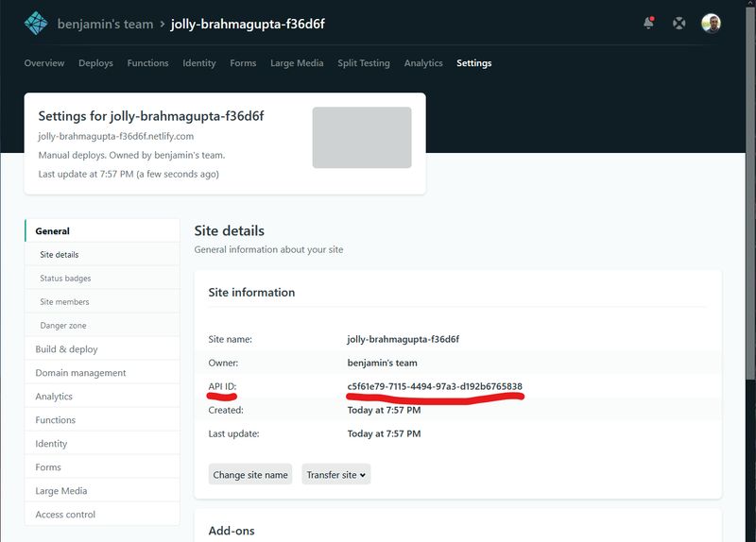Open Analytics in settings sidebar

(x=102, y=396)
